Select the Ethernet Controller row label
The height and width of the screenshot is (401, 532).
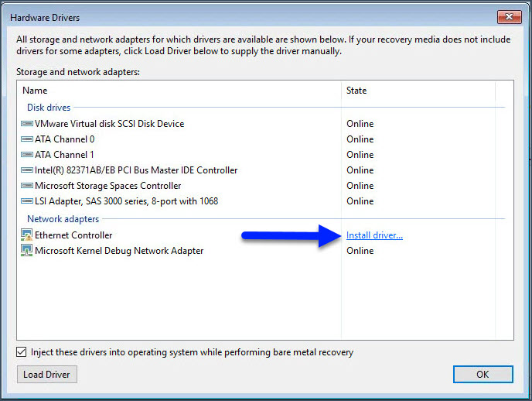click(73, 235)
